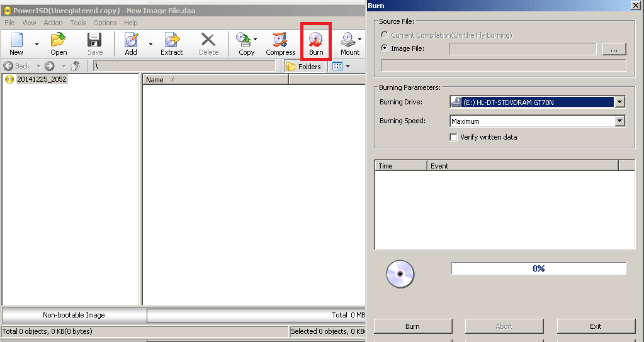Toggle the Folders pane button
The image size is (644, 342).
[x=303, y=66]
